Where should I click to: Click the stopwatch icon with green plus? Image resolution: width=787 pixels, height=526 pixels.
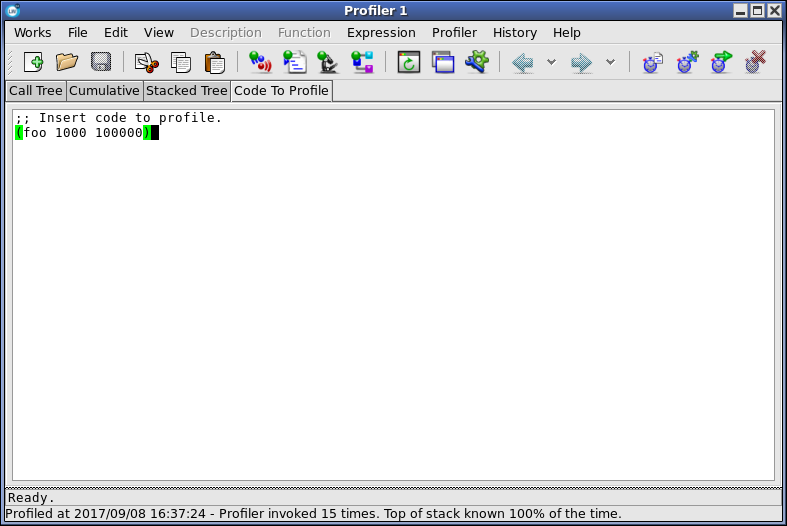pyautogui.click(x=687, y=62)
